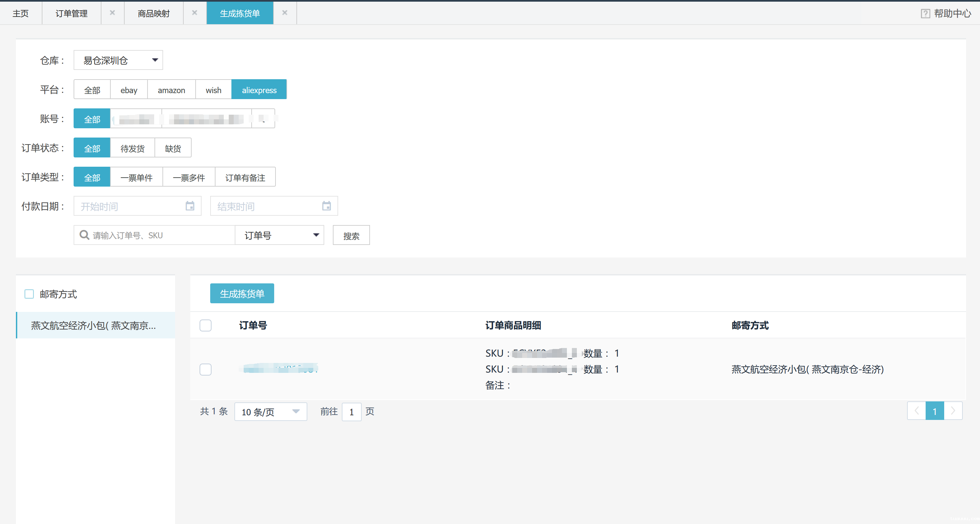Close the 商品映射 tab
The height and width of the screenshot is (524, 980).
pyautogui.click(x=195, y=13)
